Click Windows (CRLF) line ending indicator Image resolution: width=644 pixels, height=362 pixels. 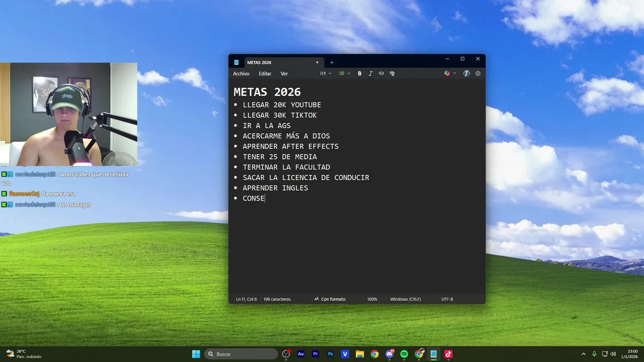click(406, 299)
